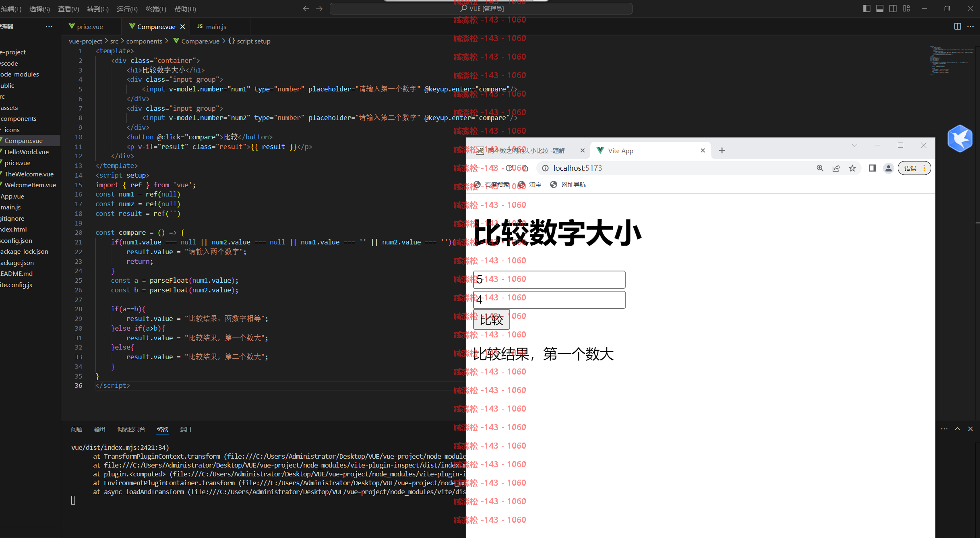Switch to 调试控制台 panel tab

[x=131, y=429]
